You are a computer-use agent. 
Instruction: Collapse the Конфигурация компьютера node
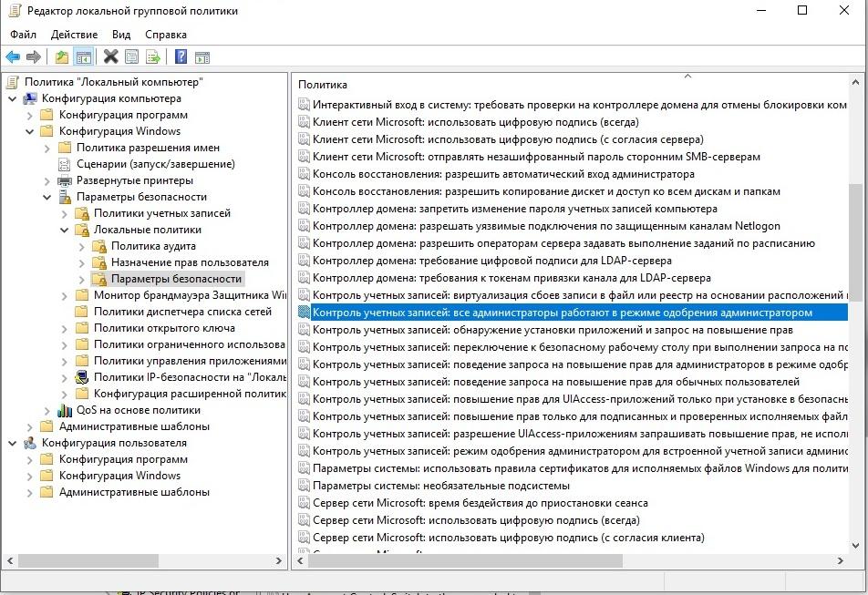(12, 99)
